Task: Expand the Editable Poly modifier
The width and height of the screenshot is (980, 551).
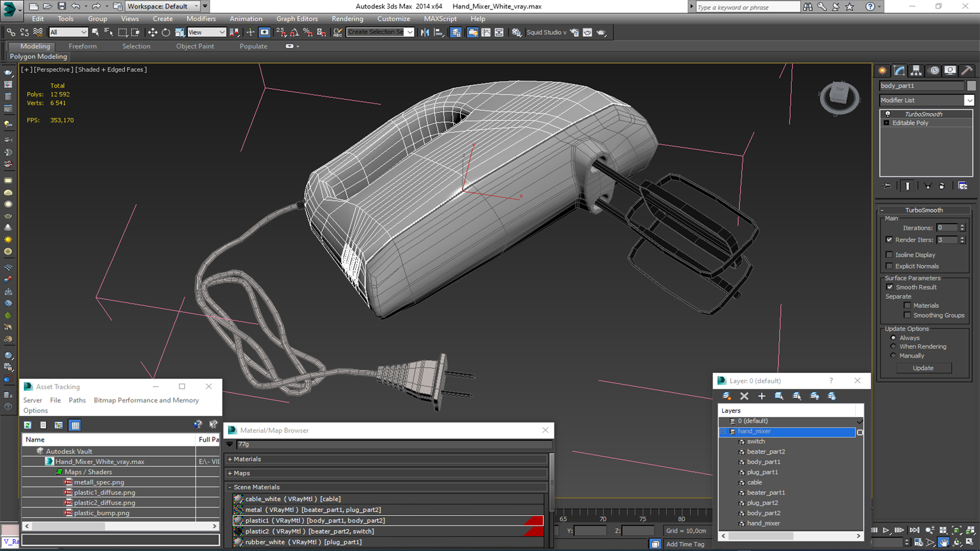Action: (887, 123)
